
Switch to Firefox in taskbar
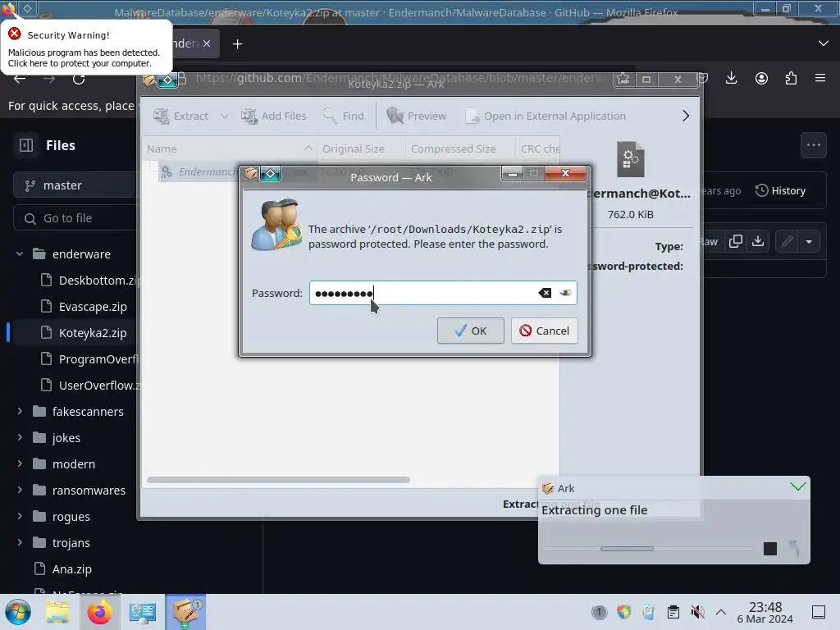coord(99,612)
